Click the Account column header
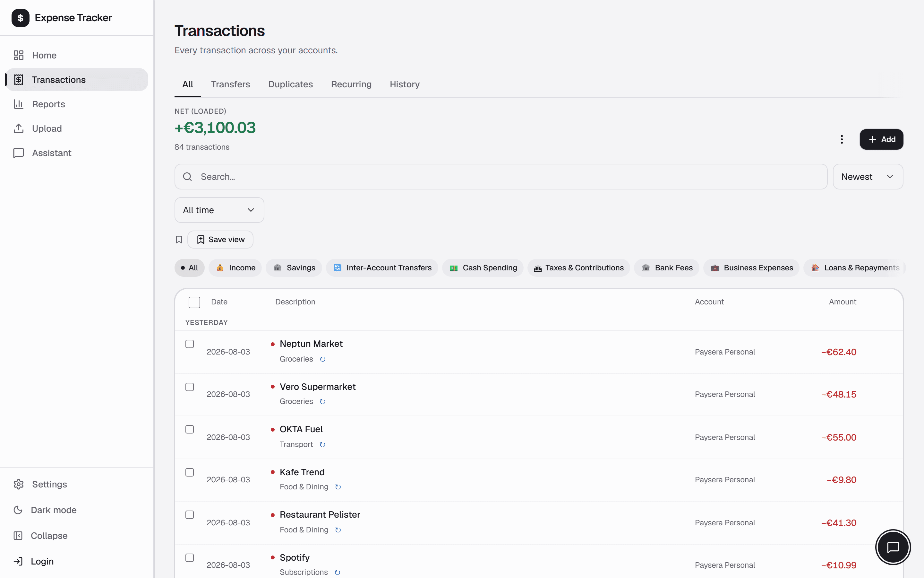924x578 pixels. pos(709,302)
